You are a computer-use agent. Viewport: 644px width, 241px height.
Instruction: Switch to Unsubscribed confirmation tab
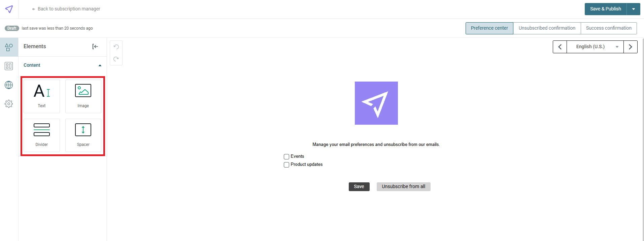(547, 28)
